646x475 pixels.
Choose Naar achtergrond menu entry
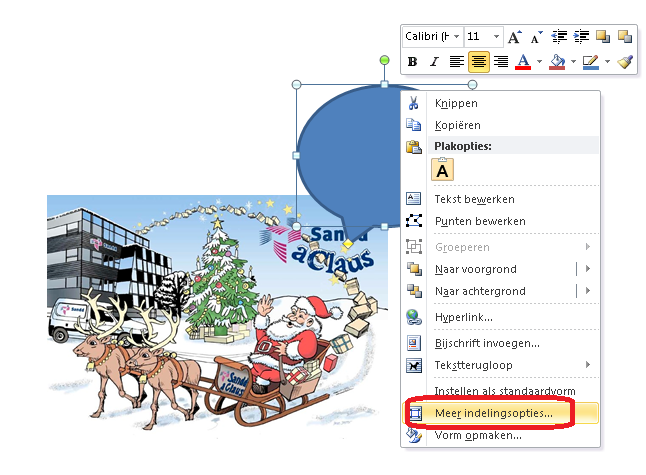point(480,291)
